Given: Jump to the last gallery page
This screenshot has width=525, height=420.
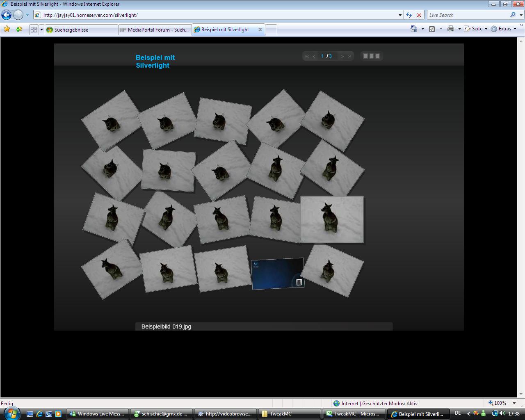Looking at the screenshot, I should coord(349,56).
